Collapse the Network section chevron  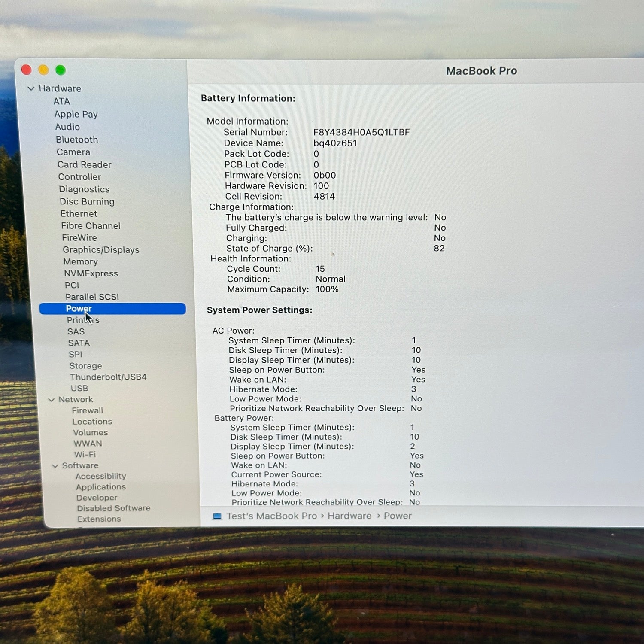coord(52,400)
